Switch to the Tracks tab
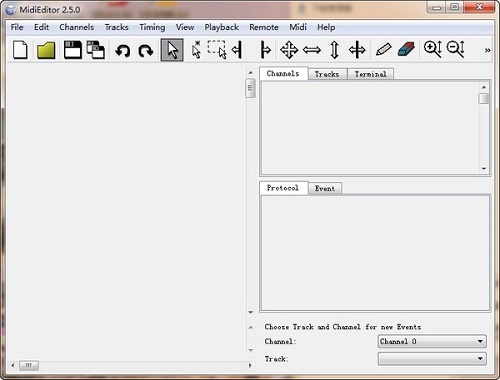Image resolution: width=500 pixels, height=380 pixels. point(327,74)
